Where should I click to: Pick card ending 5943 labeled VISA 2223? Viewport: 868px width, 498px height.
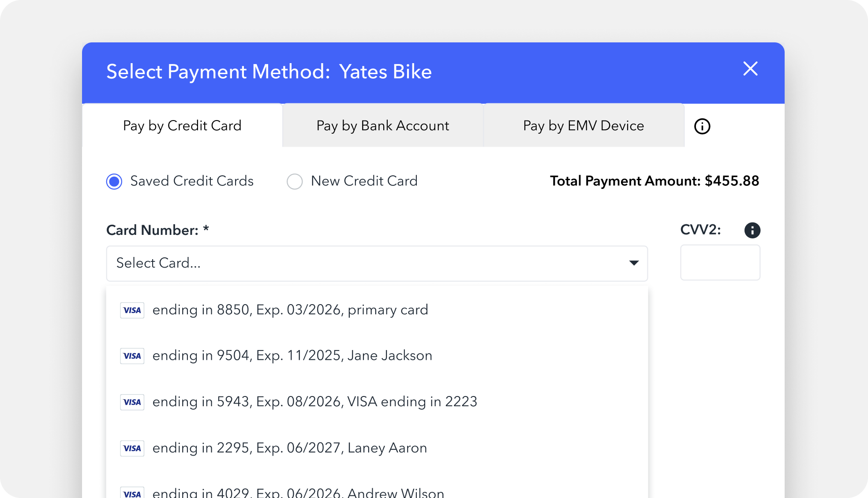314,402
